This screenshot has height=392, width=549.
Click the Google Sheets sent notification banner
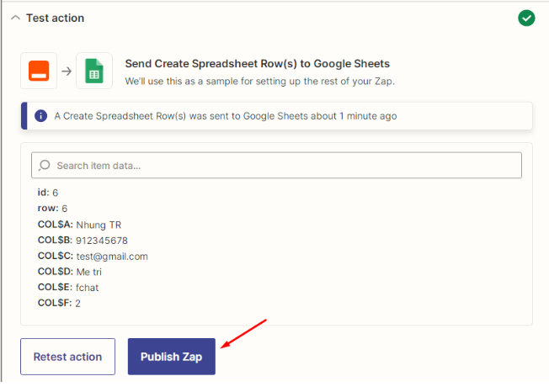coord(276,116)
